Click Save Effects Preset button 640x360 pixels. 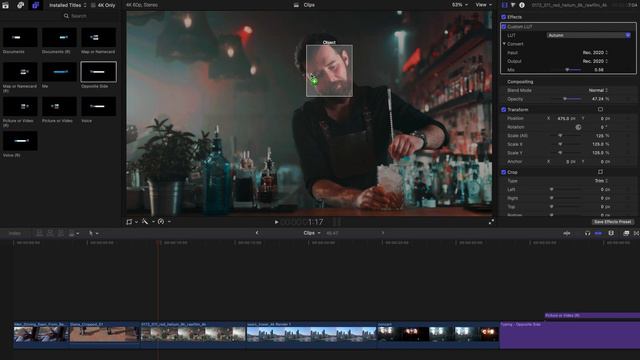612,222
